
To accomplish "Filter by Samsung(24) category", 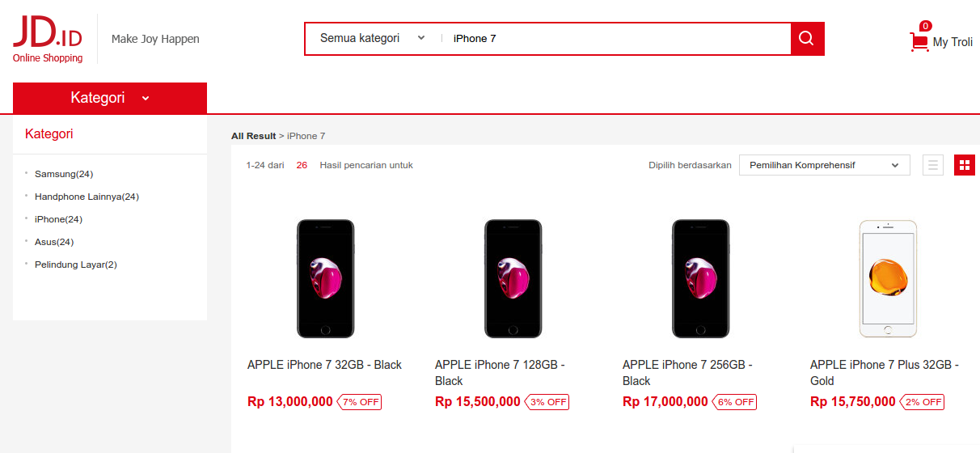I will pyautogui.click(x=64, y=174).
